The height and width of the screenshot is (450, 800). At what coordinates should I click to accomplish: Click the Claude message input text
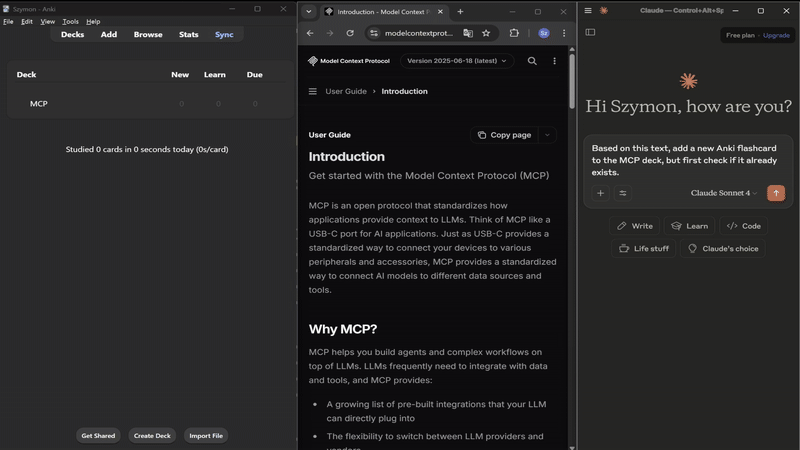click(684, 160)
